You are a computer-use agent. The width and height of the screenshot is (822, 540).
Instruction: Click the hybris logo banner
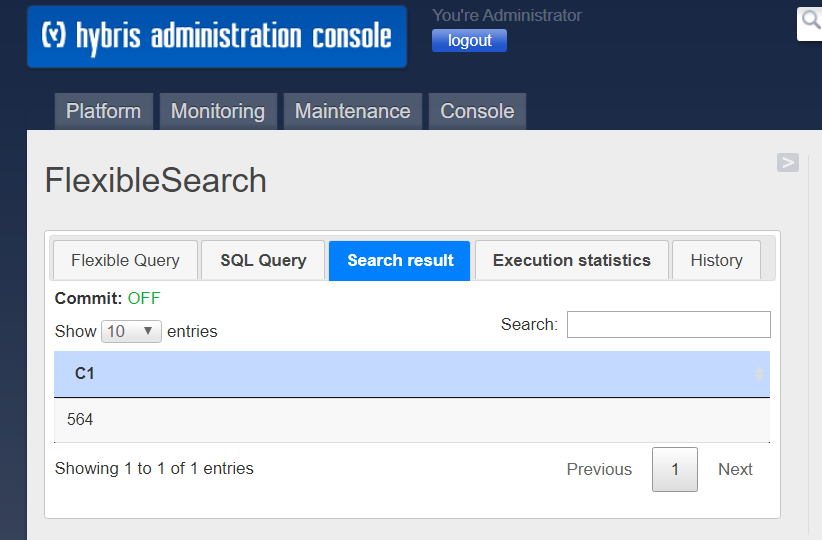[217, 37]
